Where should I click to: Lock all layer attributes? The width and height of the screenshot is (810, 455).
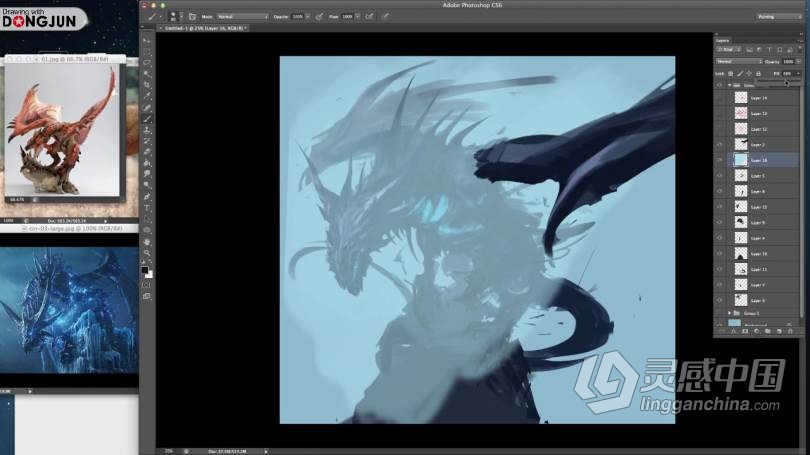(758, 74)
